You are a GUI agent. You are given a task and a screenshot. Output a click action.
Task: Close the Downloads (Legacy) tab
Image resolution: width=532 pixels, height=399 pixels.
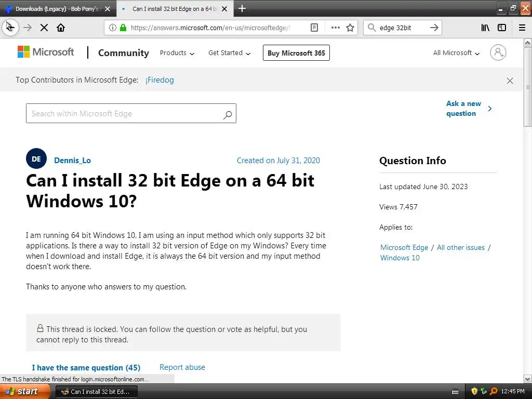pos(108,9)
